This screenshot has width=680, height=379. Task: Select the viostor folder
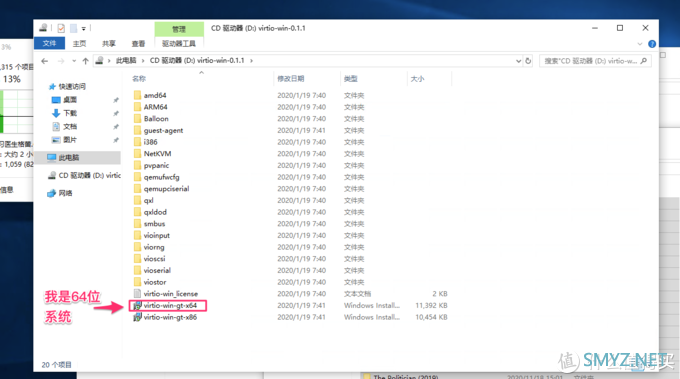point(155,282)
